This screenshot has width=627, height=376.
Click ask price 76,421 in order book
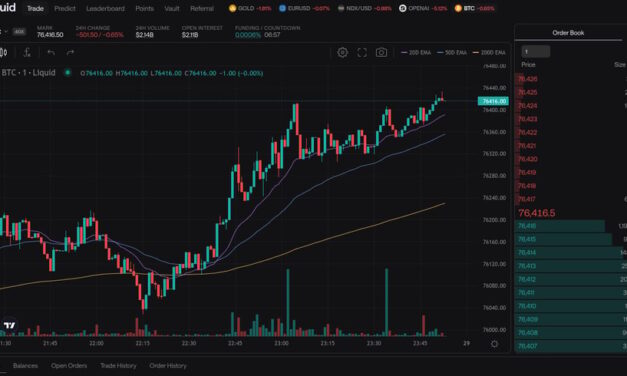[x=527, y=146]
